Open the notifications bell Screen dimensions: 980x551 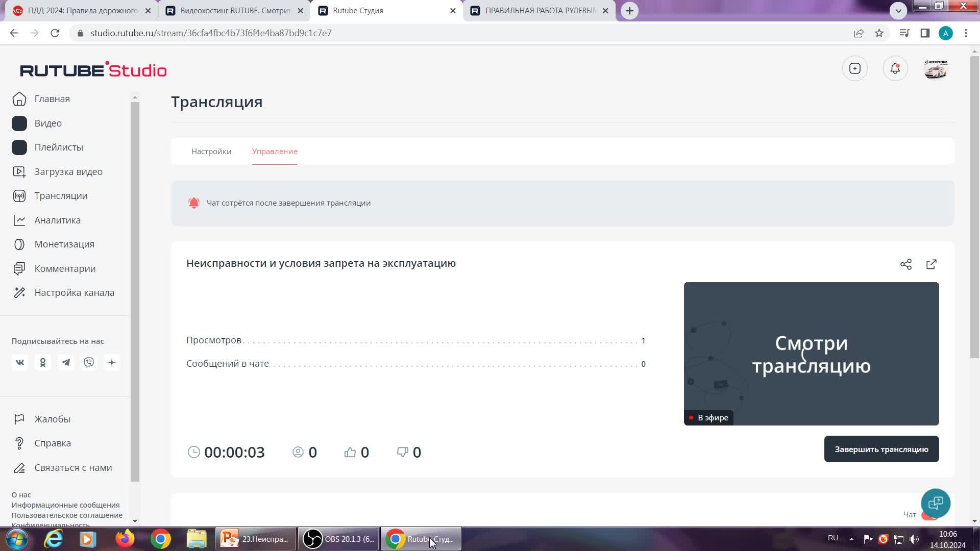pyautogui.click(x=895, y=68)
